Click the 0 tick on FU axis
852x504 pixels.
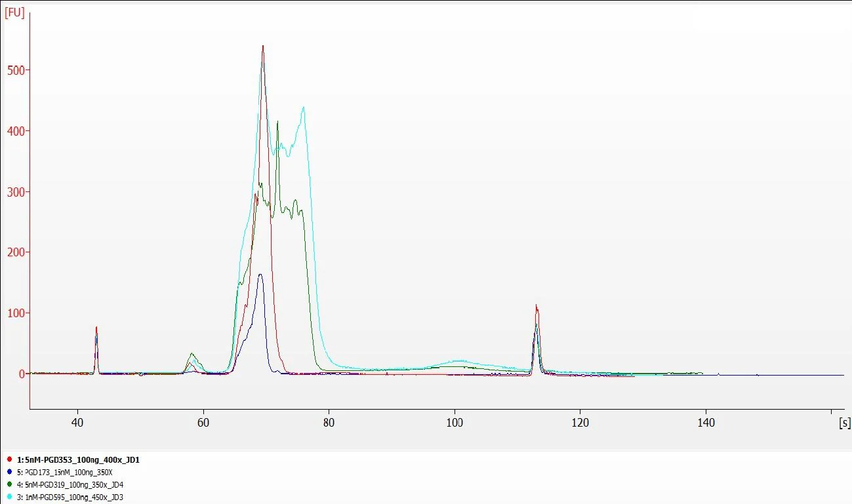[21, 374]
